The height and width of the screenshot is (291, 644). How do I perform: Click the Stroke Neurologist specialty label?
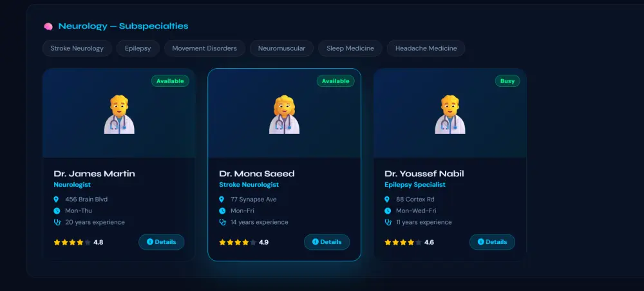(x=249, y=185)
